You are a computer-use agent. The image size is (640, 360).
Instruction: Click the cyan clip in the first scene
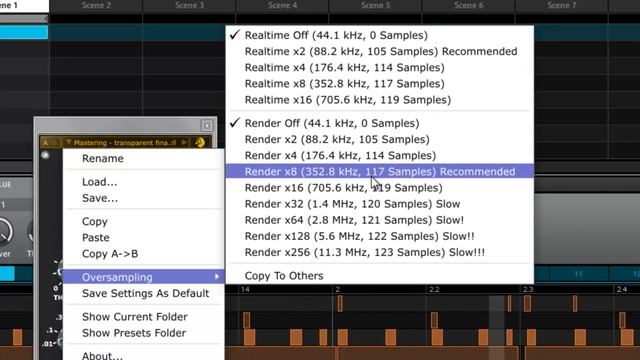24,32
